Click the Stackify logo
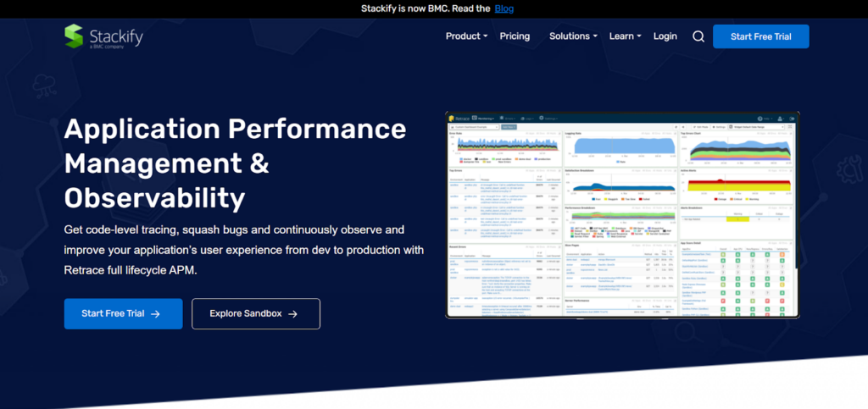This screenshot has height=409, width=868. (103, 36)
